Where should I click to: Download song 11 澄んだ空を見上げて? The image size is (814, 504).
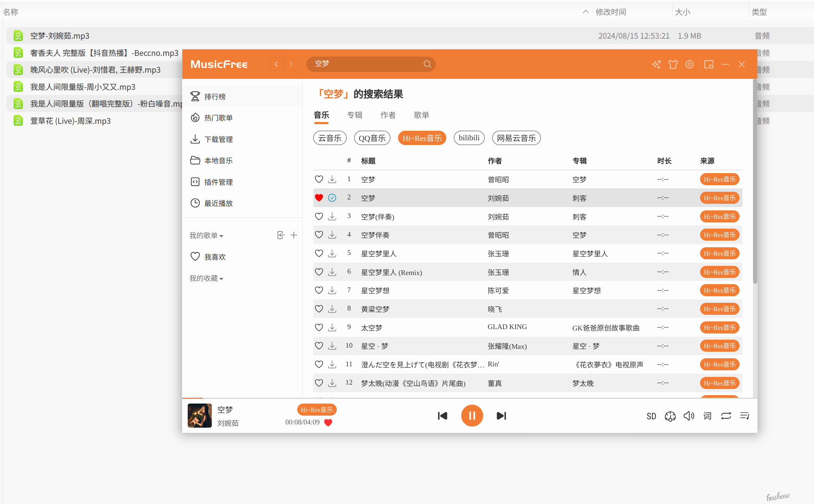click(x=332, y=364)
